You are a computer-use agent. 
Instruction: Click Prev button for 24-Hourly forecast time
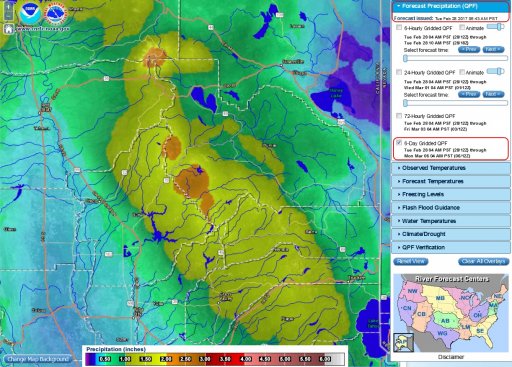pos(469,94)
